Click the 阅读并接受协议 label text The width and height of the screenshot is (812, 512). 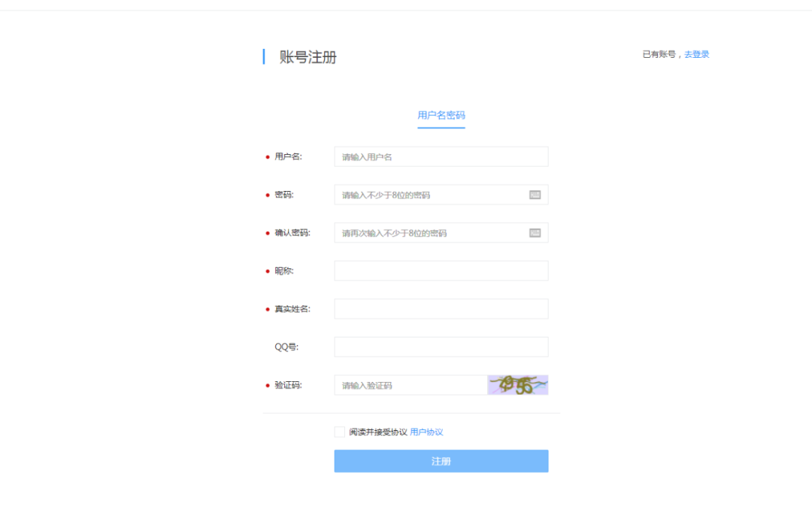point(378,432)
